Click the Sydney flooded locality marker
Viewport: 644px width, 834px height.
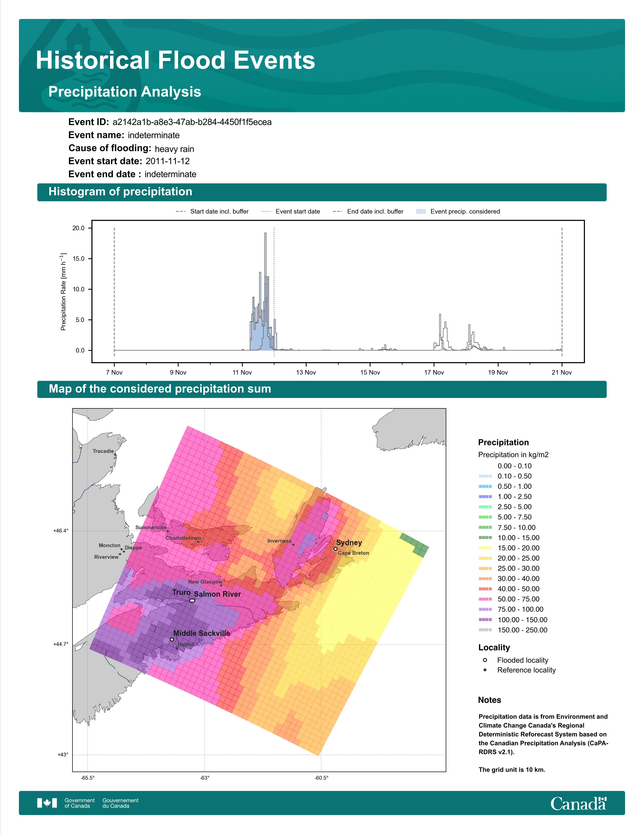click(x=335, y=549)
